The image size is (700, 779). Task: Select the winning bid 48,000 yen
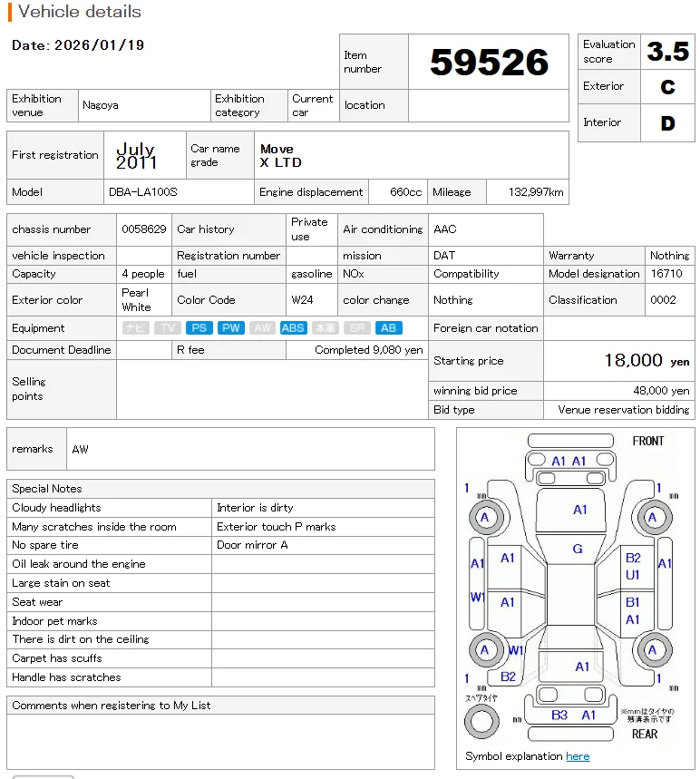(661, 391)
